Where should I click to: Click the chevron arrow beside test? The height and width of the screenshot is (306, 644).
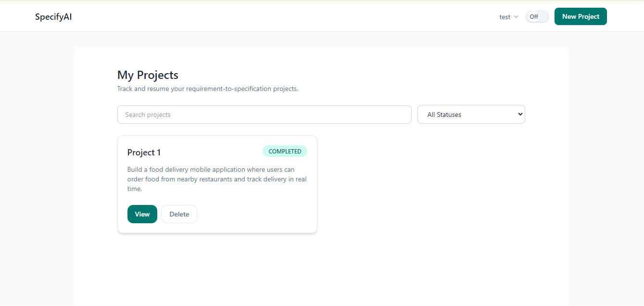tap(516, 17)
